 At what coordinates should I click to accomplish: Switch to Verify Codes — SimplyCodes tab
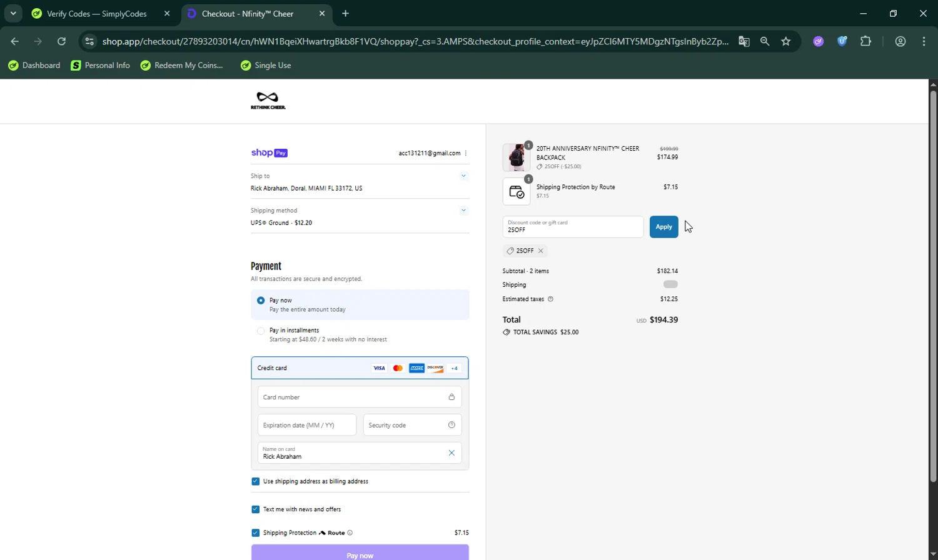point(97,14)
